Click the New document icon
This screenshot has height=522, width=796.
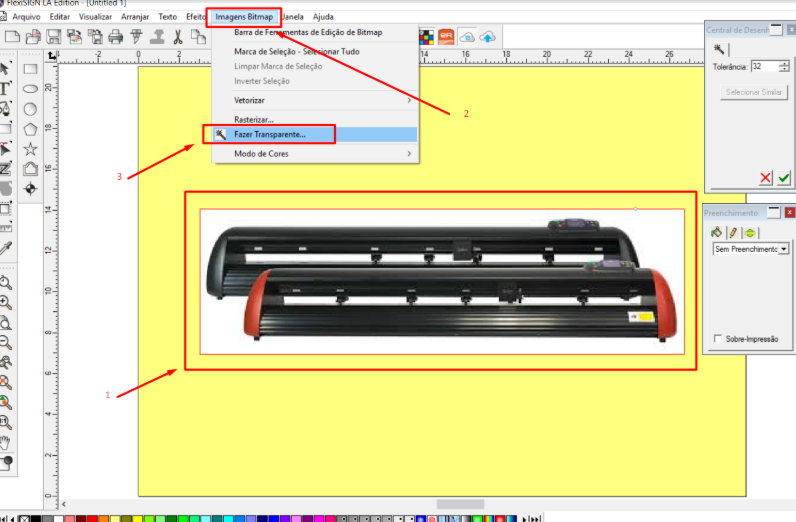(x=12, y=37)
